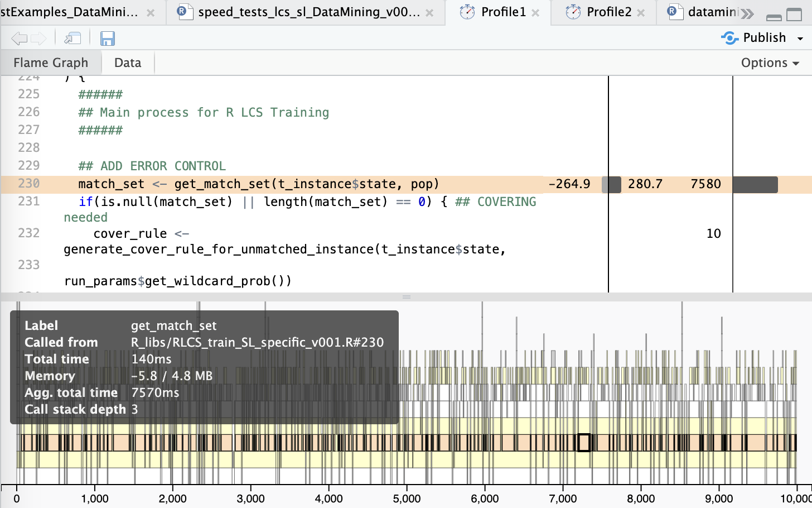The image size is (812, 508).
Task: Show hidden tabs with the double chevron
Action: [747, 14]
